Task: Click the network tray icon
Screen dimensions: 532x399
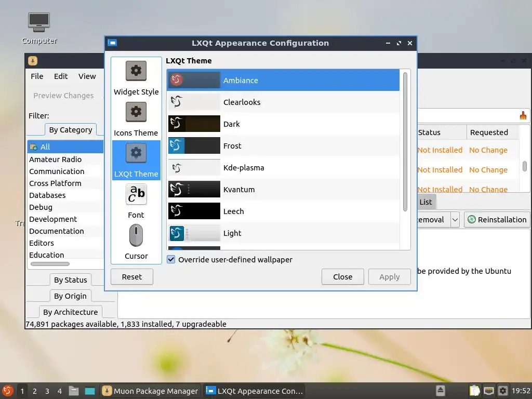Action: point(488,391)
